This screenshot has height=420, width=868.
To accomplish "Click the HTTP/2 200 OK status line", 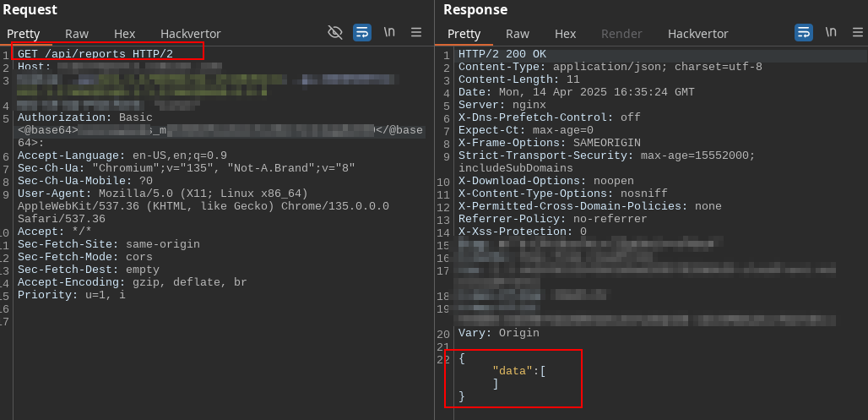I will coord(502,54).
